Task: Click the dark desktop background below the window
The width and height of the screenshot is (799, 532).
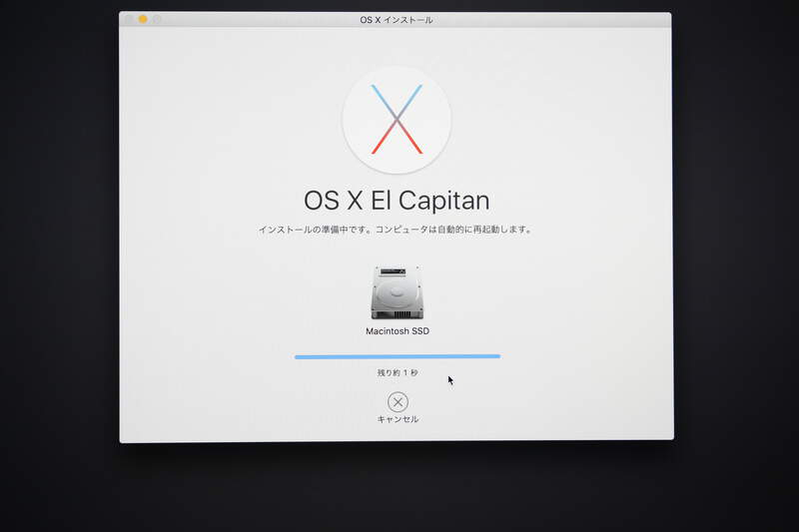Action: pyautogui.click(x=399, y=489)
